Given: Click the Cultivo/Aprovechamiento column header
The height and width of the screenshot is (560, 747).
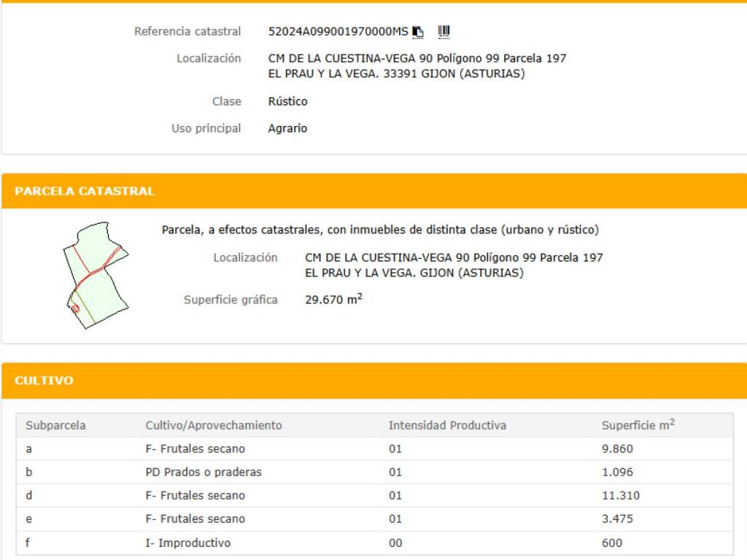Looking at the screenshot, I should [213, 425].
